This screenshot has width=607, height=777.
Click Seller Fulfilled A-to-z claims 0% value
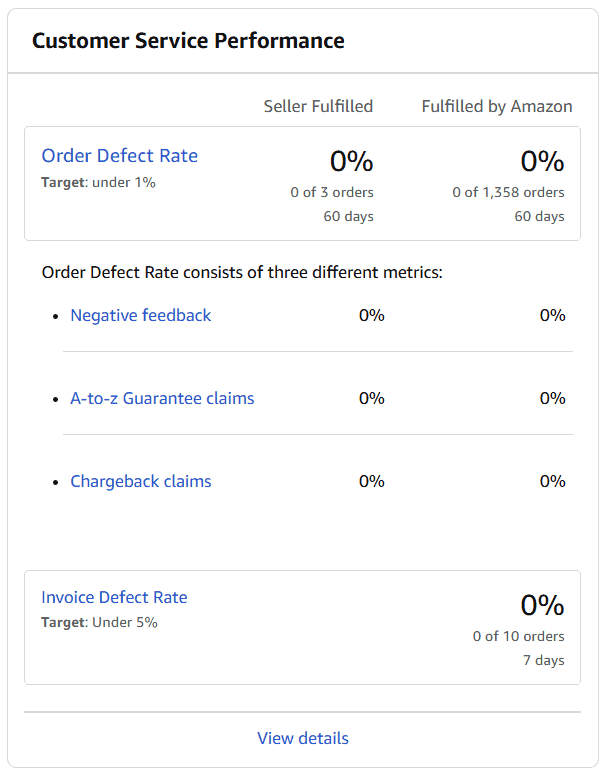click(x=372, y=399)
